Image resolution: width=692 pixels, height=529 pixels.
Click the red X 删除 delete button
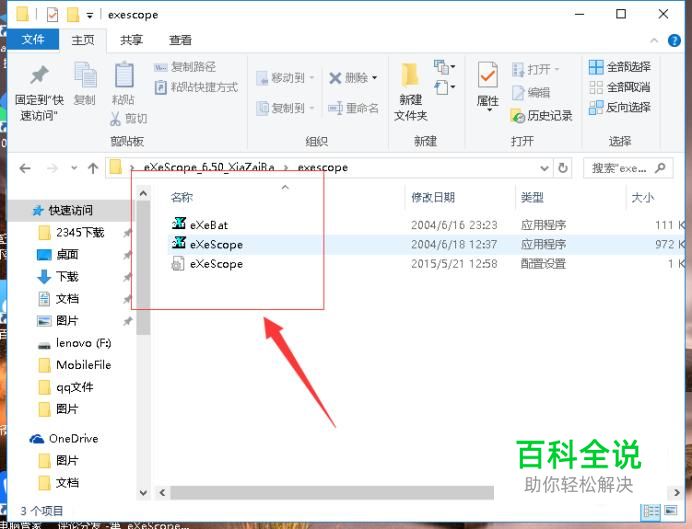click(x=353, y=78)
